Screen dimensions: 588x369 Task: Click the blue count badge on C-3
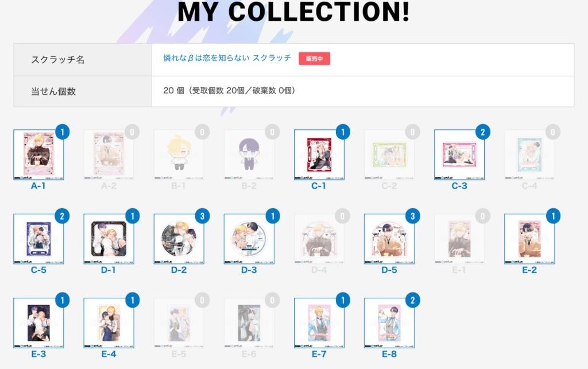[x=482, y=132]
